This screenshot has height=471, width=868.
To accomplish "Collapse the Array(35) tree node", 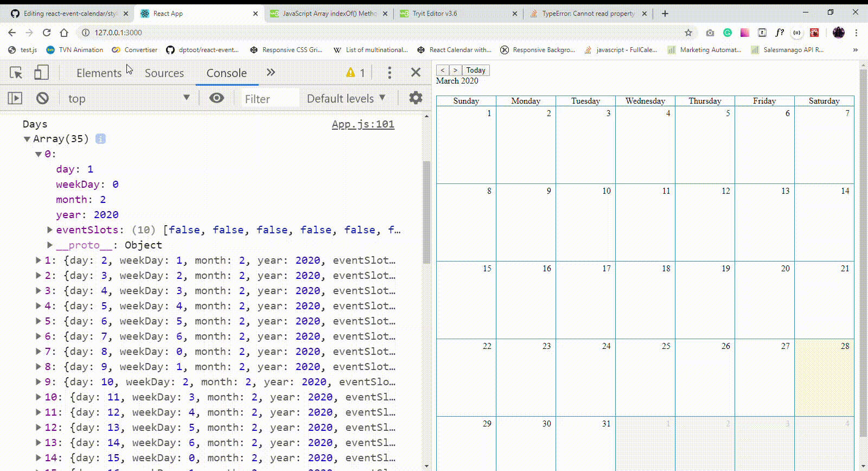I will click(27, 139).
